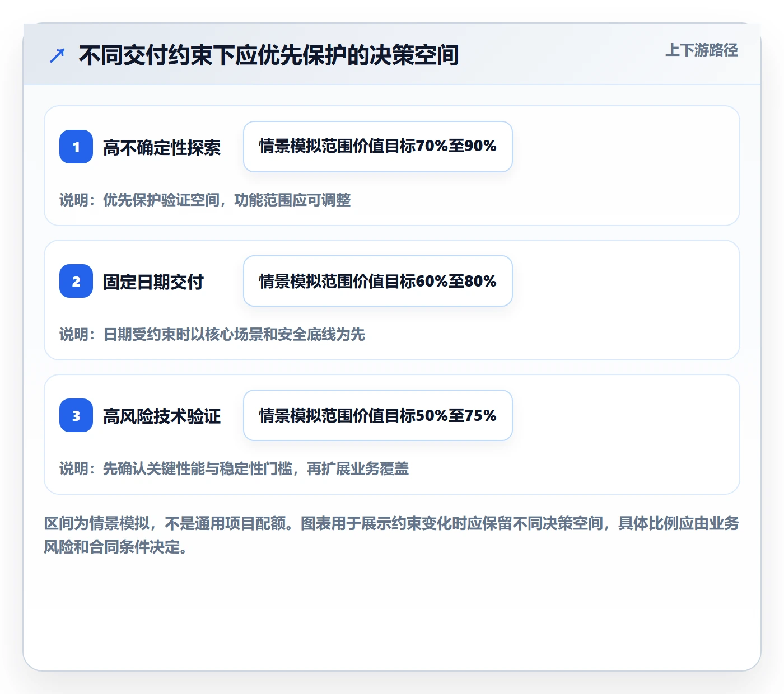Screen dimensions: 784x694
Task: Open the 上下游路径 label in the header
Action: point(702,50)
